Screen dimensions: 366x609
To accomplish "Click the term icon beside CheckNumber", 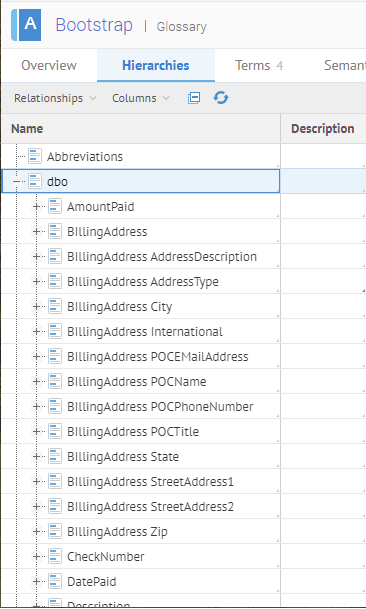I will coord(55,557).
